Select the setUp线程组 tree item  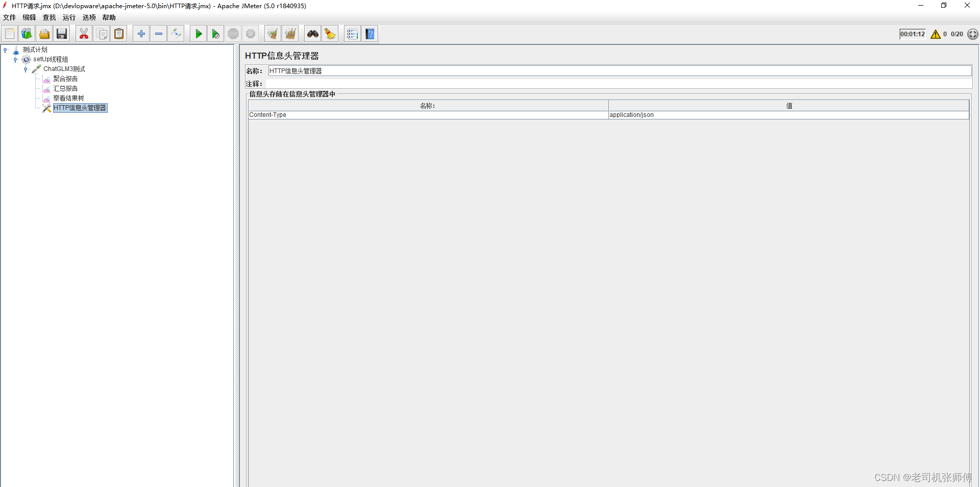(51, 59)
